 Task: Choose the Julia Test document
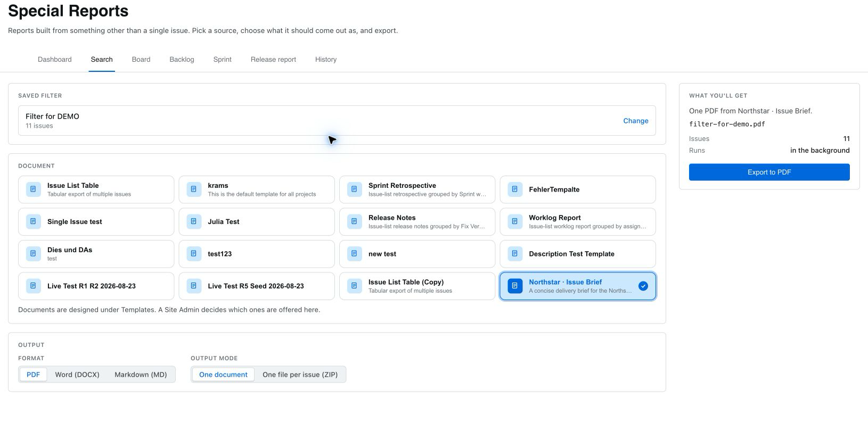[x=257, y=221]
